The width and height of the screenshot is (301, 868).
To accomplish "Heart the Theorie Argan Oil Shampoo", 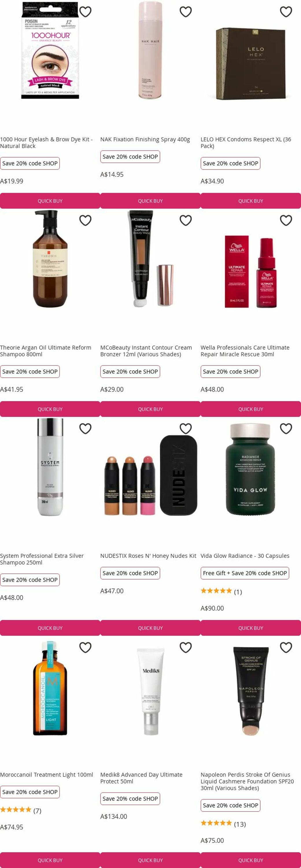I will click(85, 220).
